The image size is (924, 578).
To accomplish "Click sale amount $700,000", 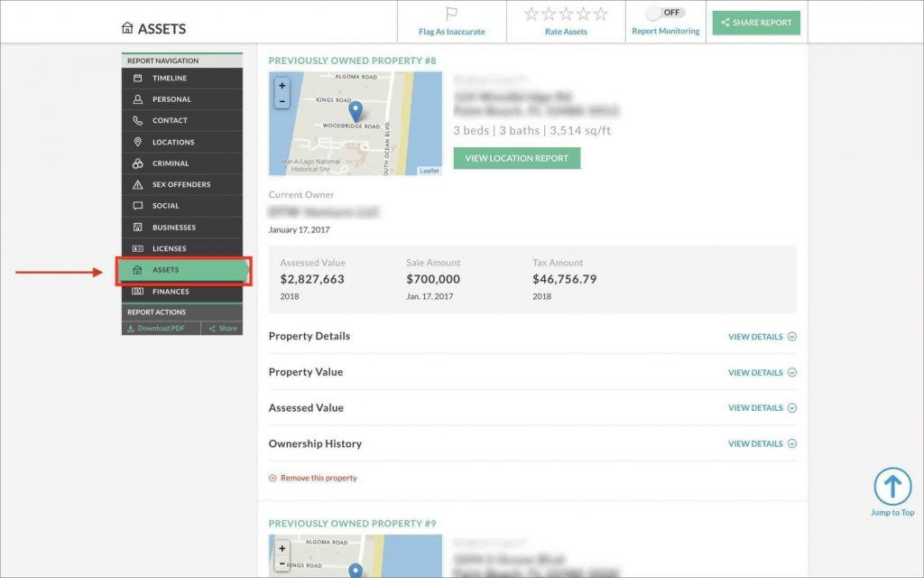I will pos(433,280).
